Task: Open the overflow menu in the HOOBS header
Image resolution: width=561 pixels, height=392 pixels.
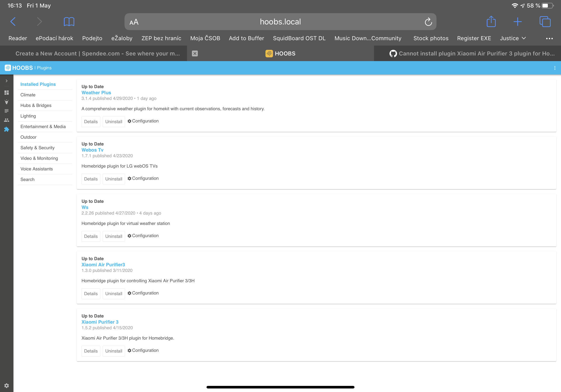Action: [554, 68]
